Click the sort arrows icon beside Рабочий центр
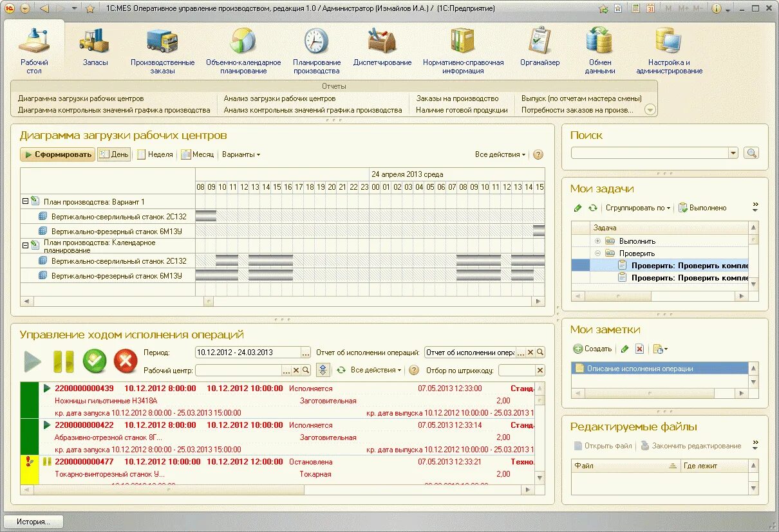 (323, 370)
